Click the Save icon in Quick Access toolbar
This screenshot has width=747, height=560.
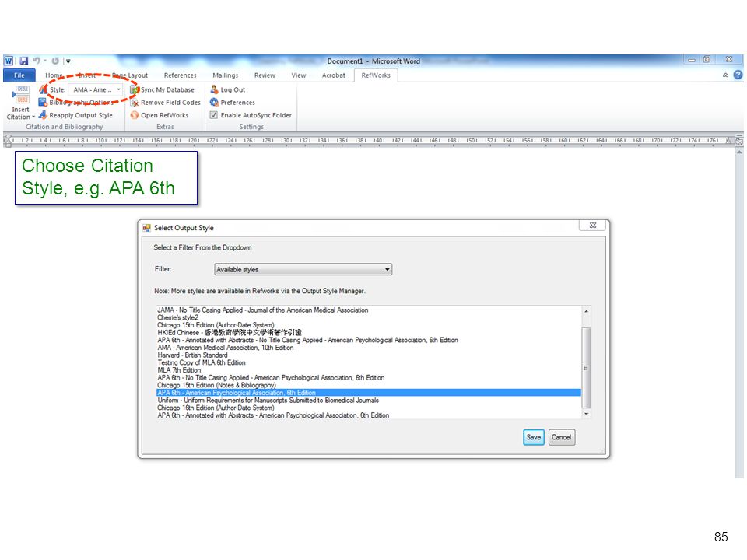click(x=24, y=61)
